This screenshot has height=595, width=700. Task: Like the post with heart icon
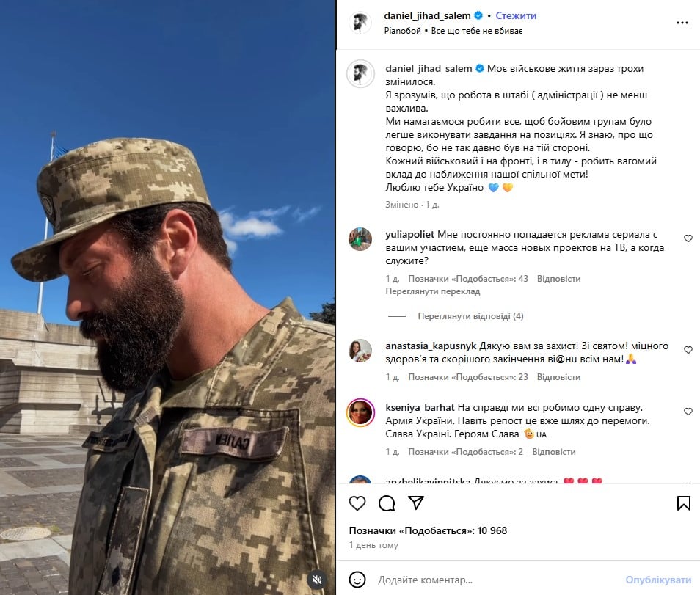coord(357,503)
